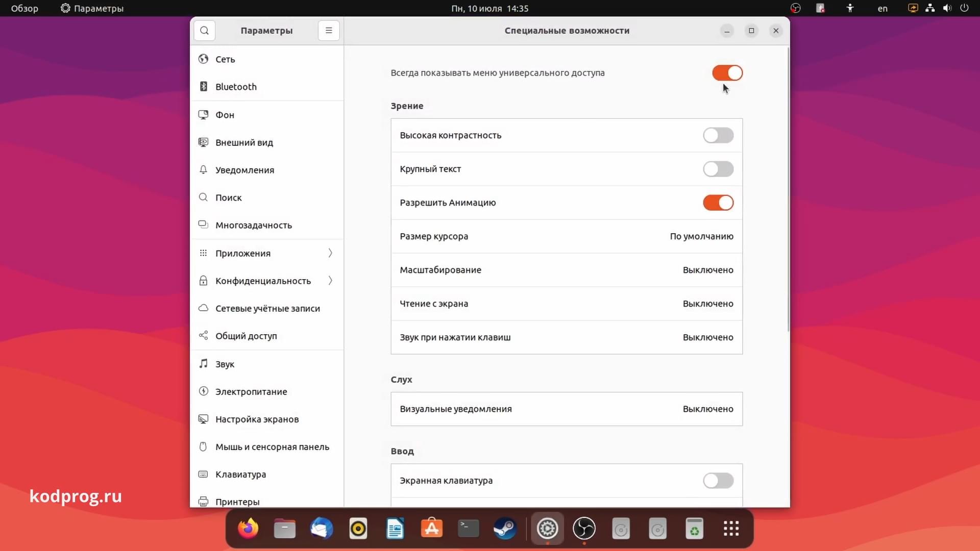Screen dimensions: 980x551
Task: Open Параметры app menu in top panel
Action: 92,8
